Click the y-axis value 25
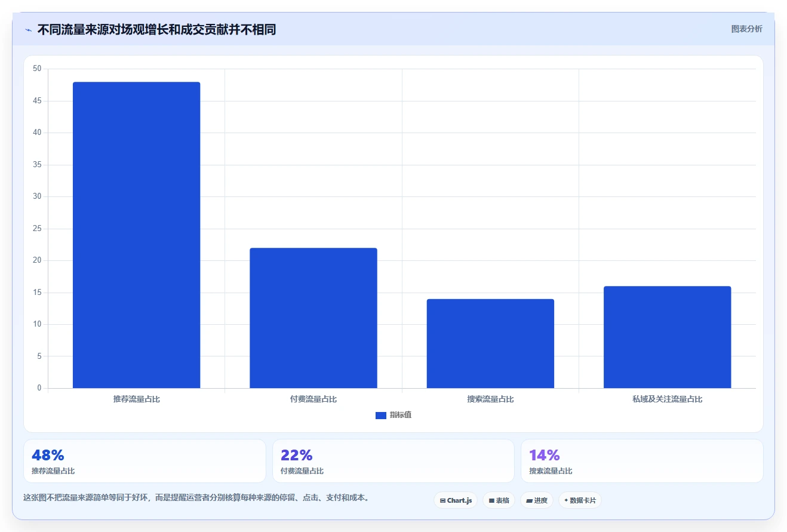This screenshot has height=532, width=787. (x=37, y=229)
